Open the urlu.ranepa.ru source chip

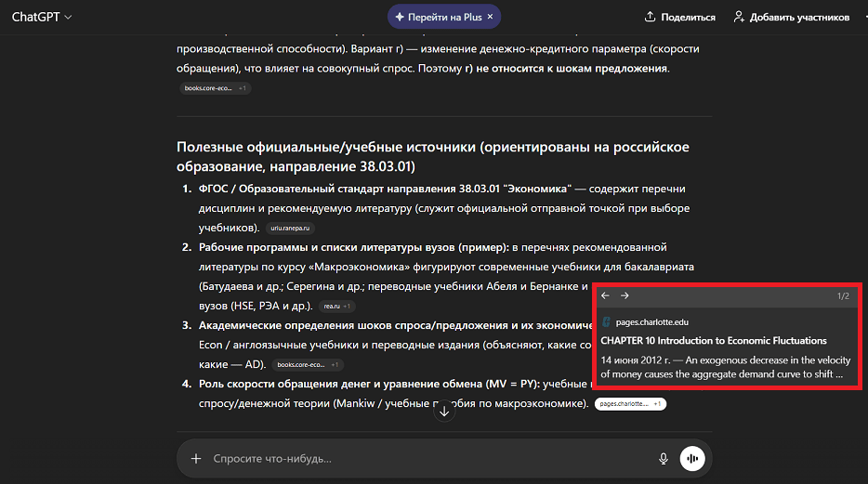click(290, 228)
